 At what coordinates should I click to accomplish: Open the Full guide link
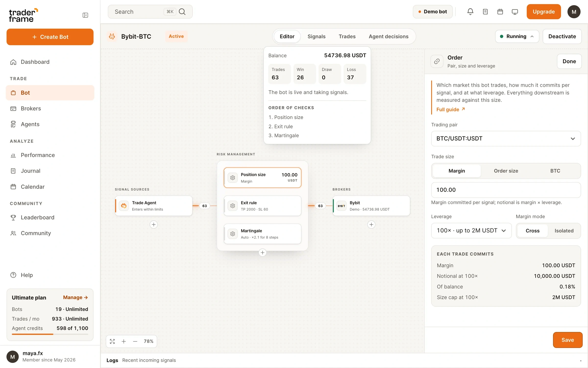pos(450,109)
